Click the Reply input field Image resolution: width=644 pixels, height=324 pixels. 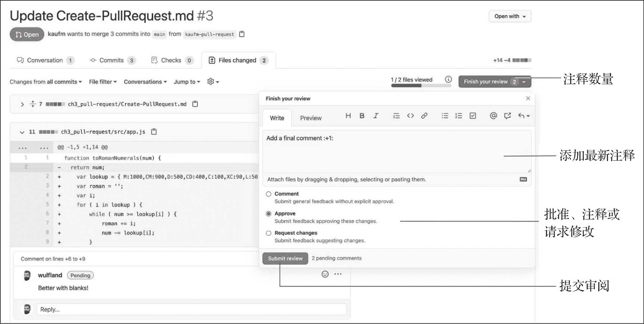click(191, 310)
